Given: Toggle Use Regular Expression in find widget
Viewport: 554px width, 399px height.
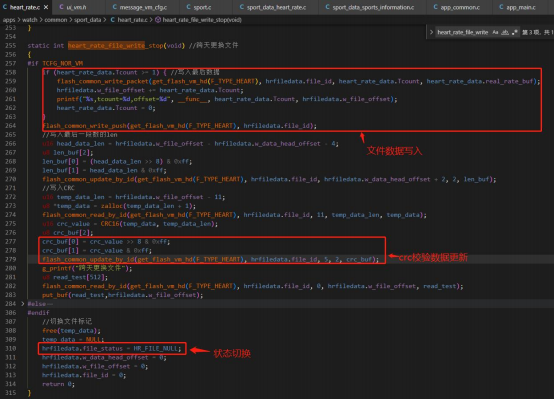Looking at the screenshot, I should (515, 32).
